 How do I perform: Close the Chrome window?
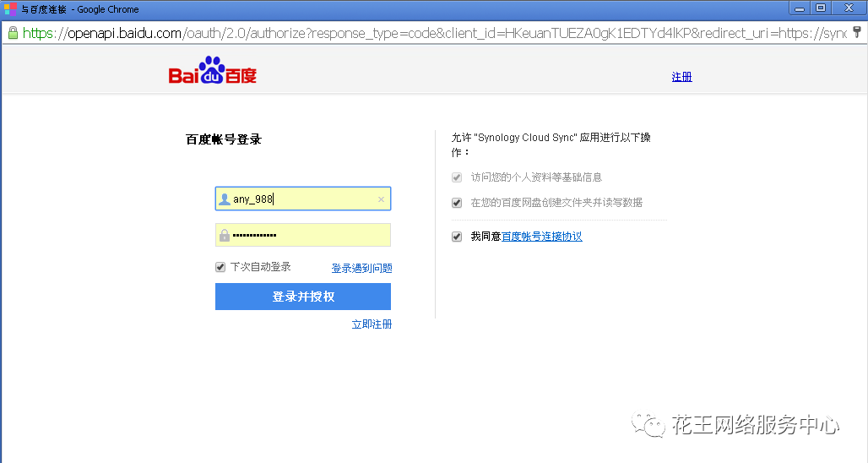[x=849, y=8]
